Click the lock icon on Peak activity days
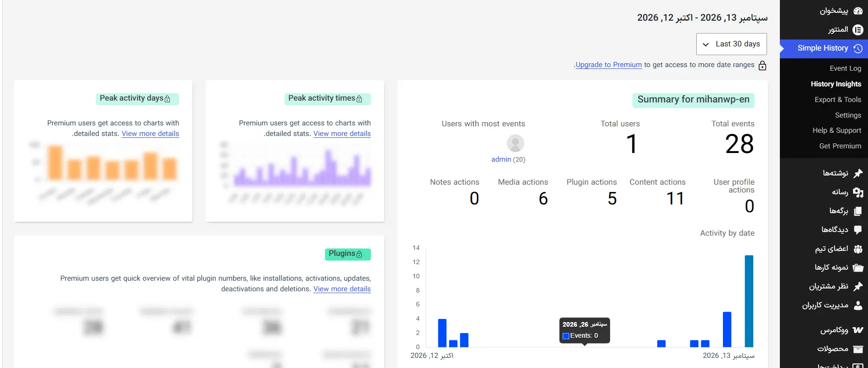 (x=167, y=99)
